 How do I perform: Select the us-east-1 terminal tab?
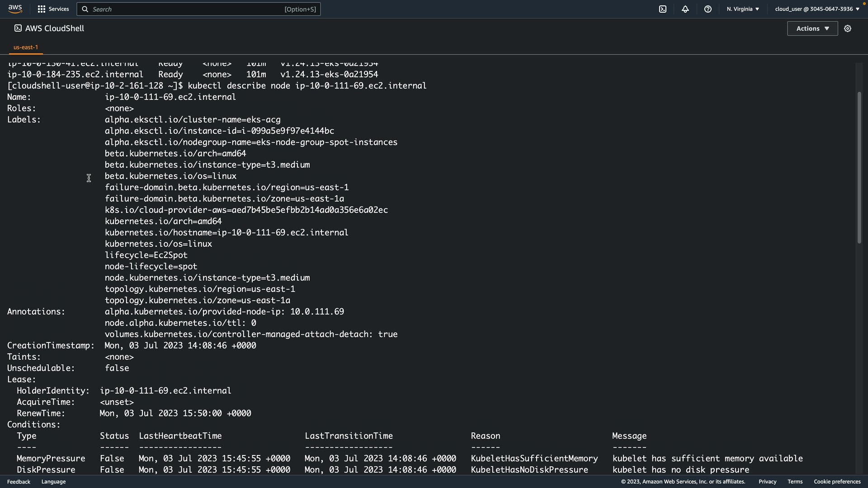26,47
